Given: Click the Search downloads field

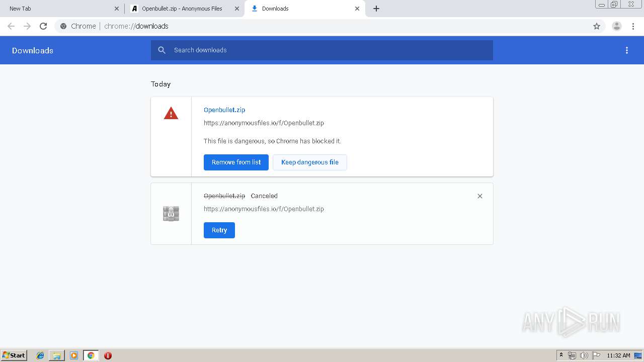Looking at the screenshot, I should (322, 50).
